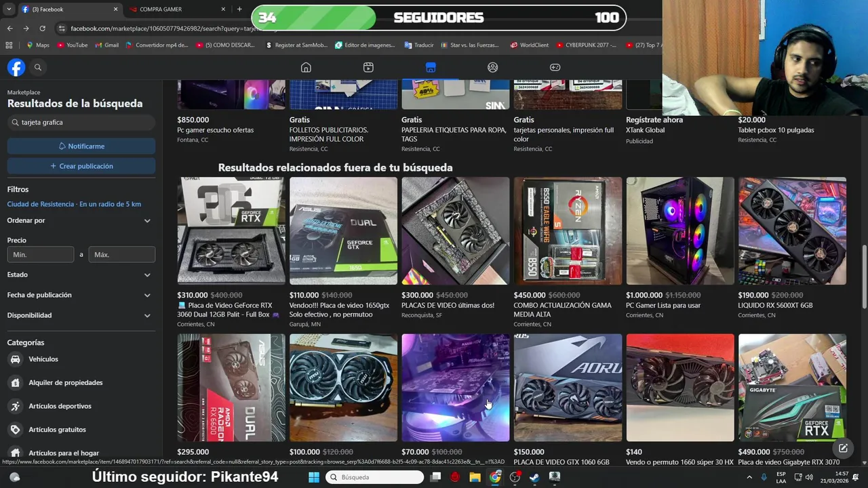Viewport: 868px width, 488px height.
Task: Click taskbar volume icon
Action: [x=808, y=477]
